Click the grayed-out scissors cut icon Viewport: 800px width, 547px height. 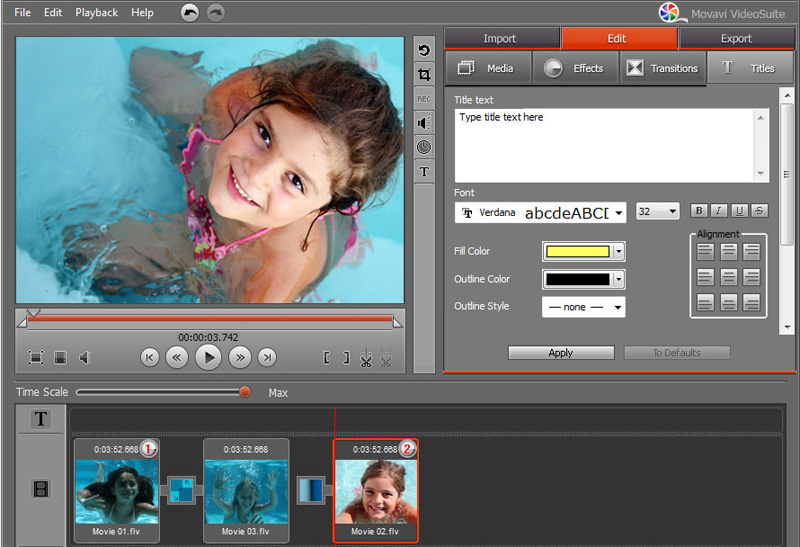[x=386, y=358]
